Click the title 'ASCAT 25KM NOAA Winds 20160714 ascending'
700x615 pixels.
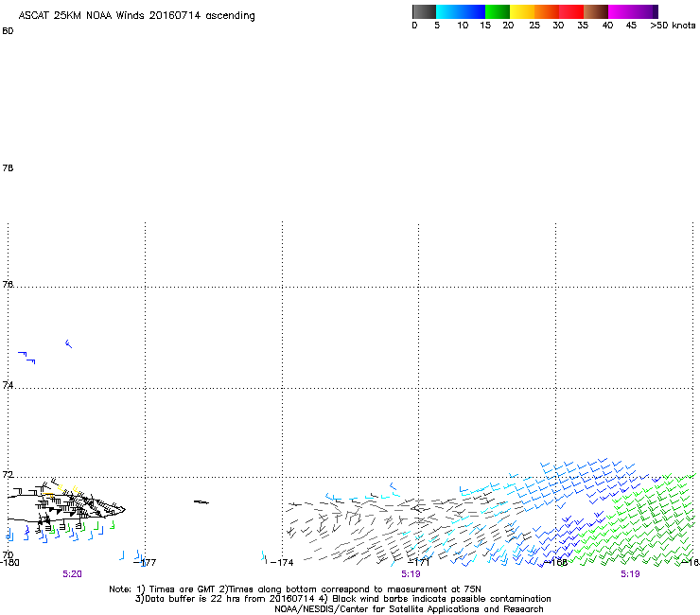136,16
